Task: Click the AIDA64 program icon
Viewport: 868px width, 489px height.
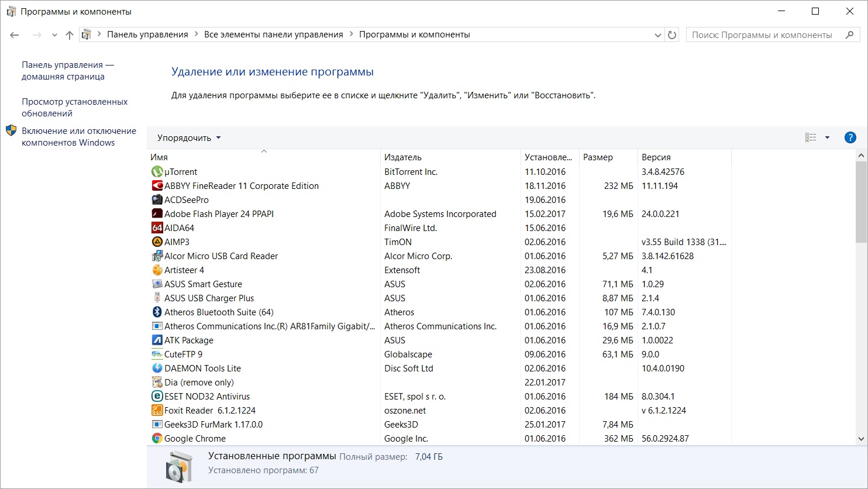Action: [157, 228]
